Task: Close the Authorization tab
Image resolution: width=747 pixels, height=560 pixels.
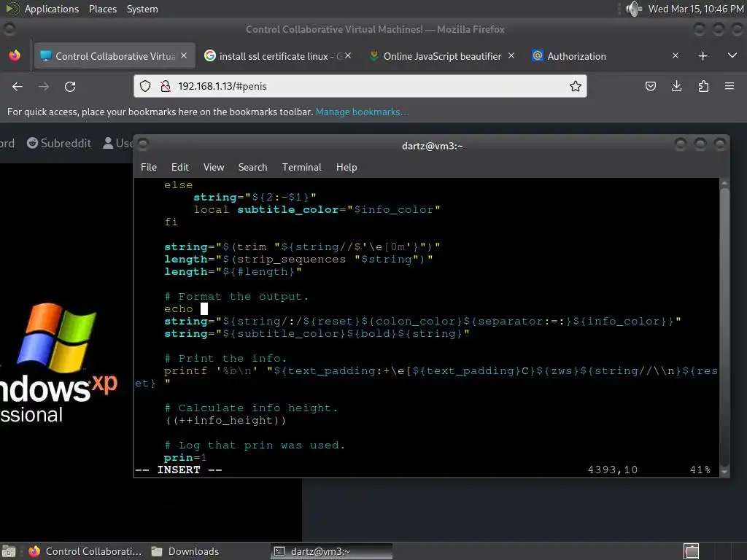Action: (675, 55)
